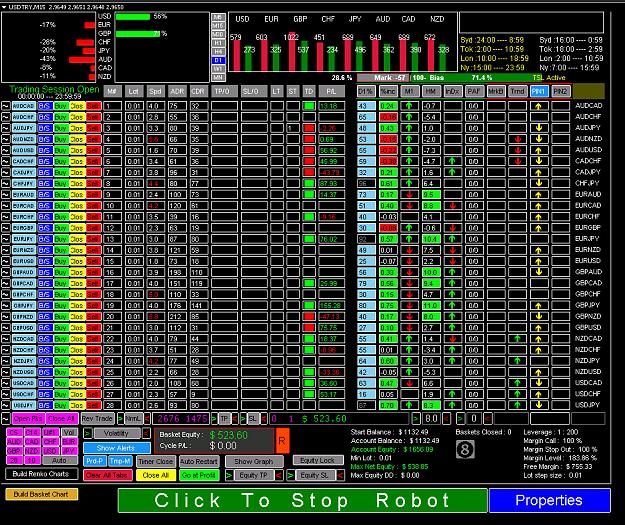The image size is (625, 525).
Task: Toggle the B/S button for AUDCAD
Action: (x=44, y=106)
